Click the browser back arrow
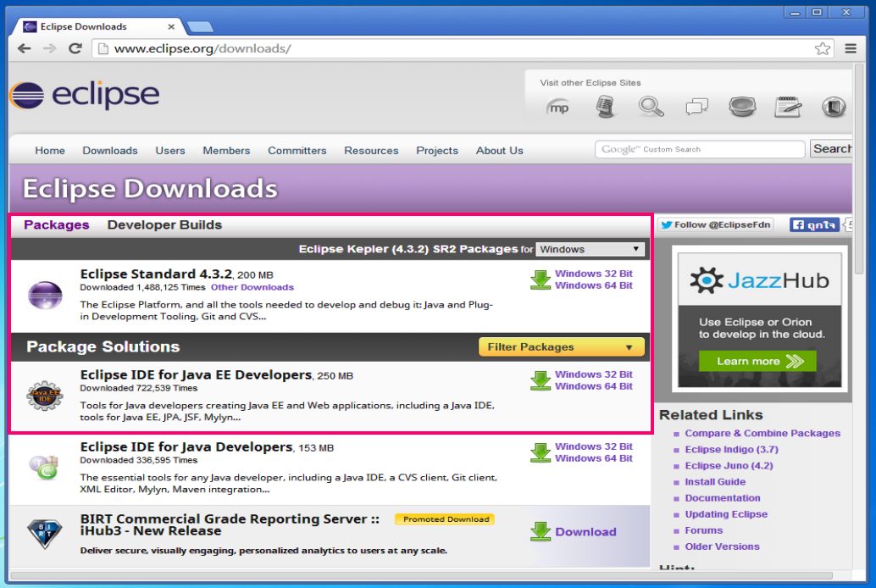876x588 pixels. [24, 48]
